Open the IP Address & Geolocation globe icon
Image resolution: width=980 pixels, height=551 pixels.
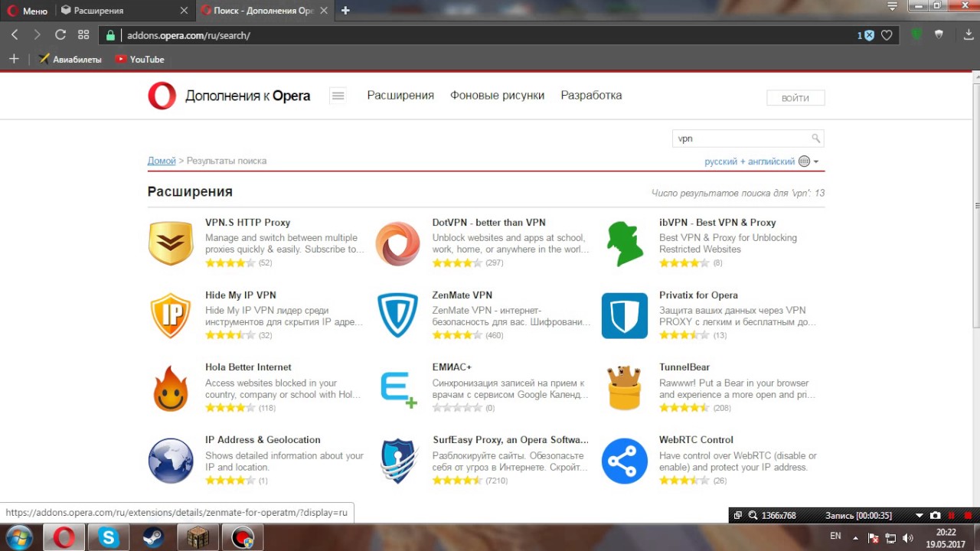coord(171,461)
